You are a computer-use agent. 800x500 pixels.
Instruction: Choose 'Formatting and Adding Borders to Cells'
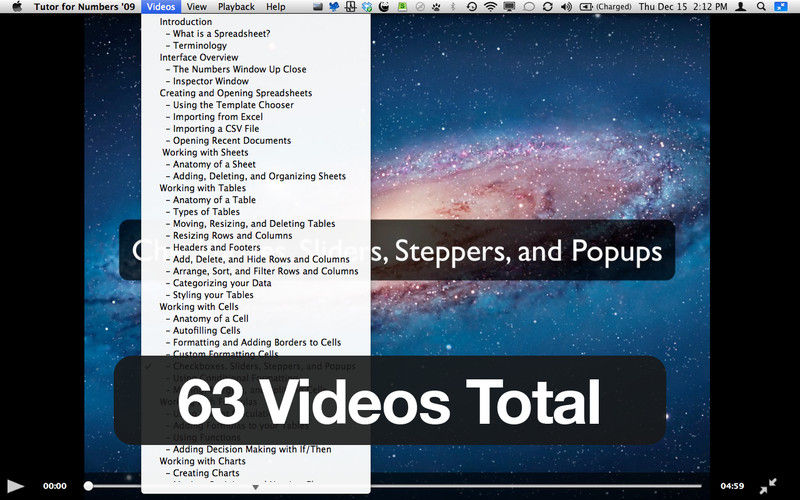[256, 342]
